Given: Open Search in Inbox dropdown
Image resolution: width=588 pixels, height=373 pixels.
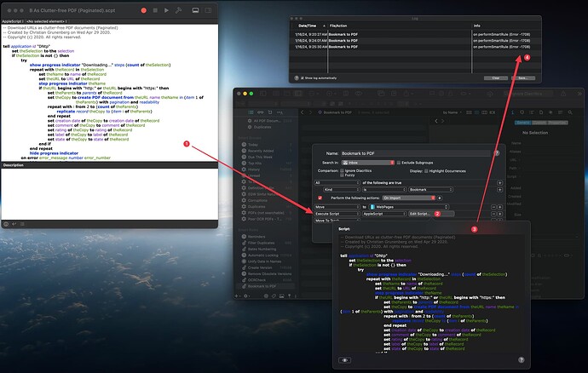Looking at the screenshot, I should pyautogui.click(x=368, y=163).
